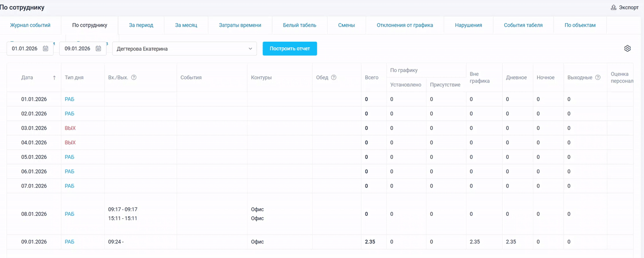
Task: Sort by the Дата column arrow
Action: pos(54,77)
